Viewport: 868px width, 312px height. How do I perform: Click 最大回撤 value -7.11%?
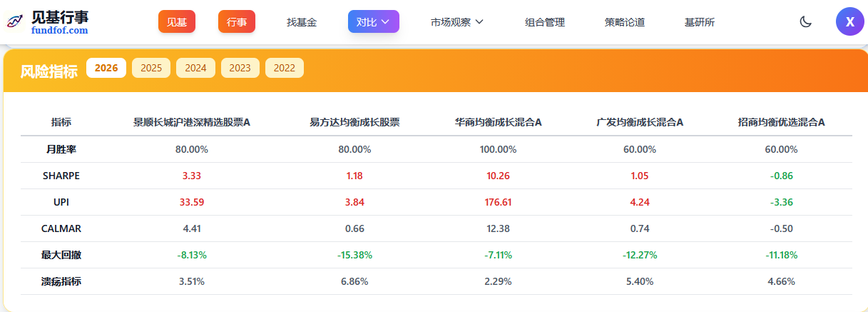(498, 255)
